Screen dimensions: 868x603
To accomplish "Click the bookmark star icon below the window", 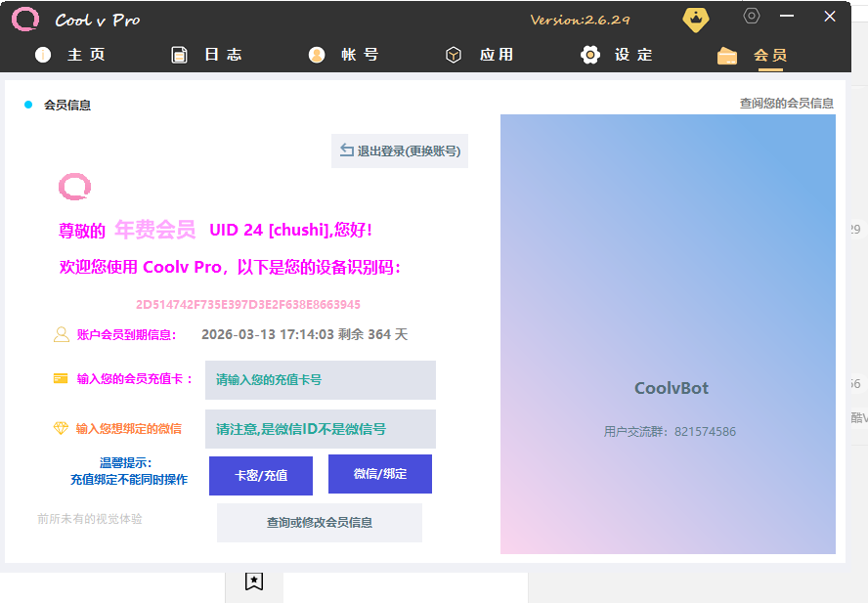I will pos(254,581).
